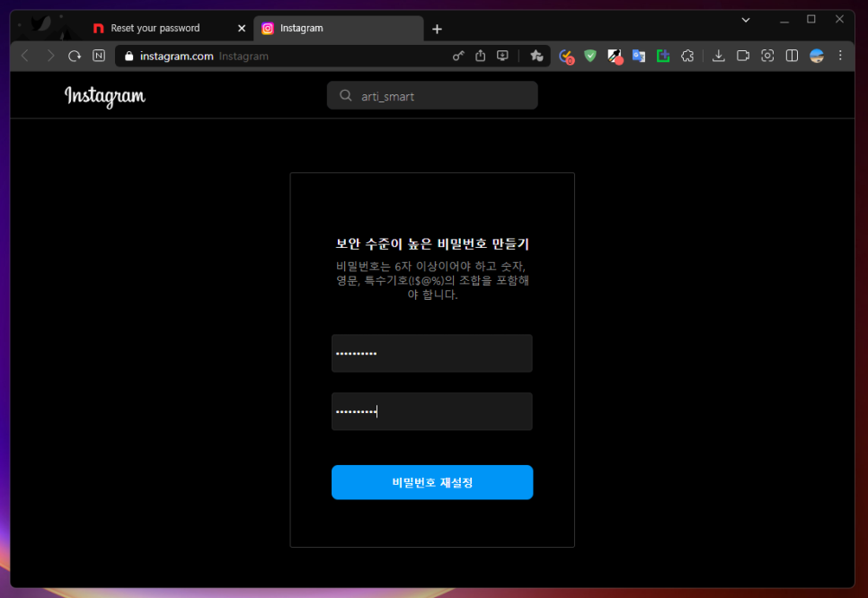Click the share page icon
The height and width of the screenshot is (598, 868).
click(481, 56)
